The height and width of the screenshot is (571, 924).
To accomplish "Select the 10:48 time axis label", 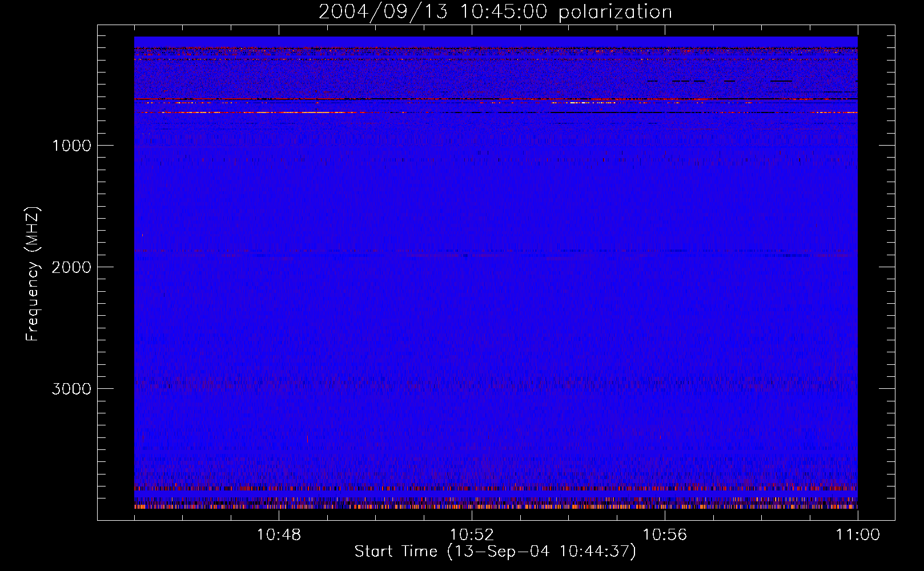I will (279, 535).
